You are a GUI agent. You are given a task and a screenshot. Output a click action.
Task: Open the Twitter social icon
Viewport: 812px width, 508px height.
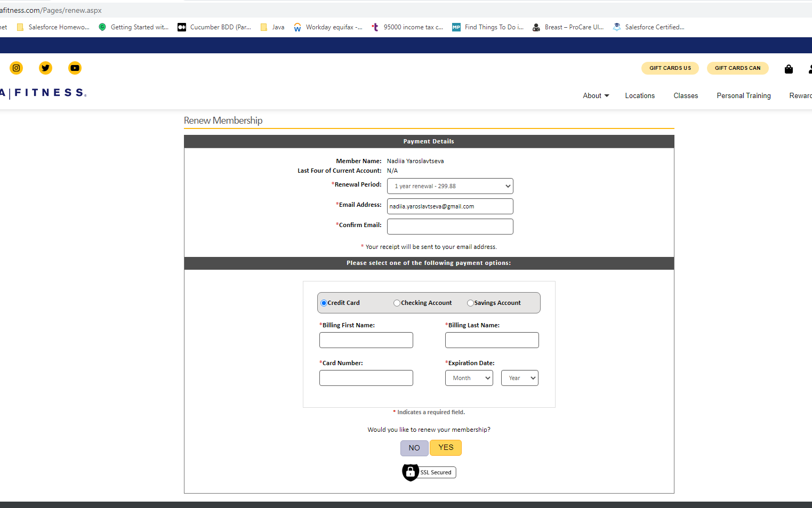pos(45,68)
